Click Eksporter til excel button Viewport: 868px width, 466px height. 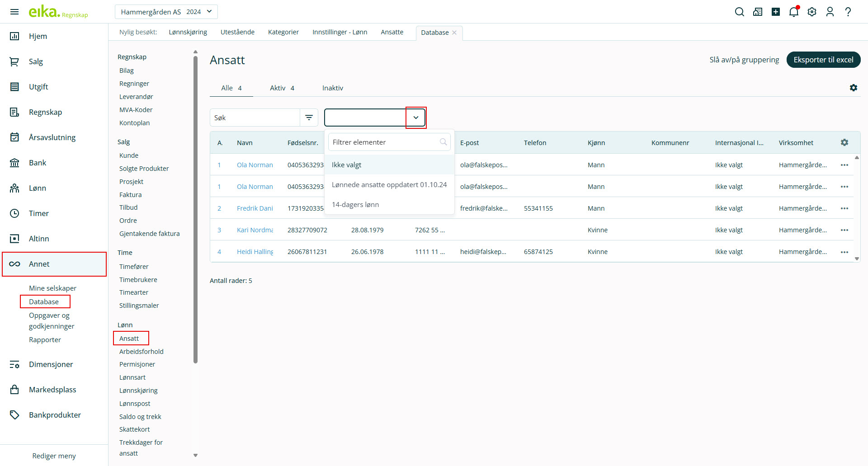coord(823,60)
